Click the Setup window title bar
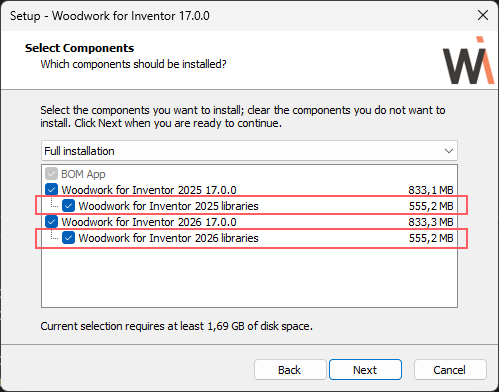This screenshot has height=392, width=499. 233,16
